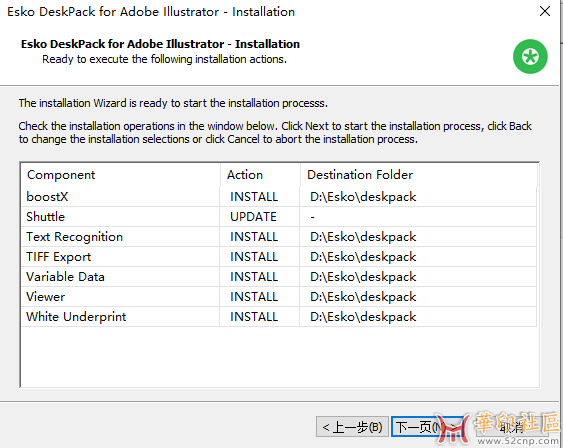Select the Variable Data component row
This screenshot has width=563, height=448.
coord(279,277)
